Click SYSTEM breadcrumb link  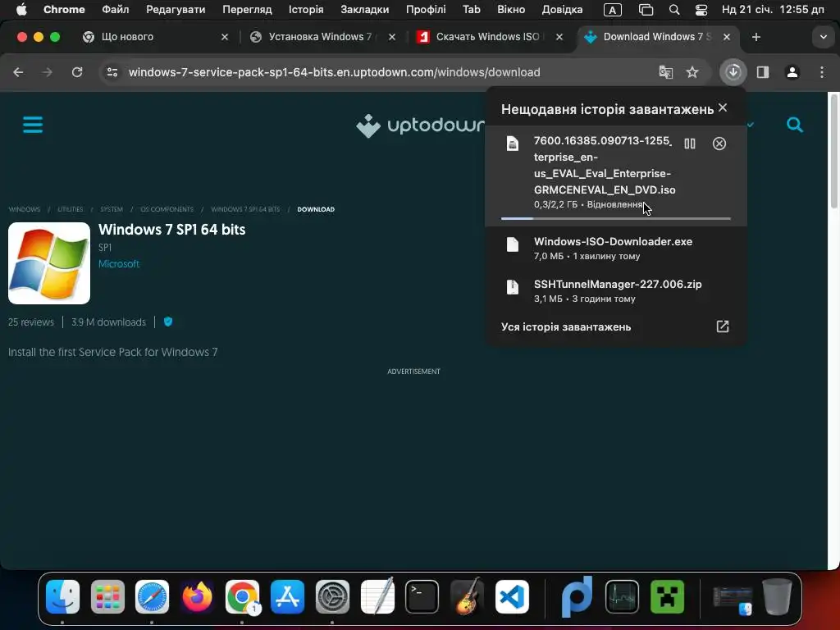click(112, 209)
